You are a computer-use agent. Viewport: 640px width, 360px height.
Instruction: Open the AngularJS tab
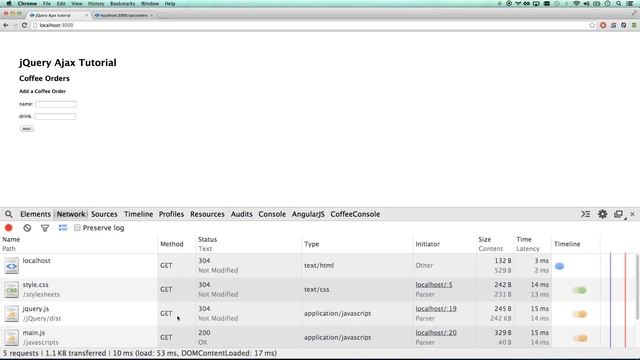(308, 214)
